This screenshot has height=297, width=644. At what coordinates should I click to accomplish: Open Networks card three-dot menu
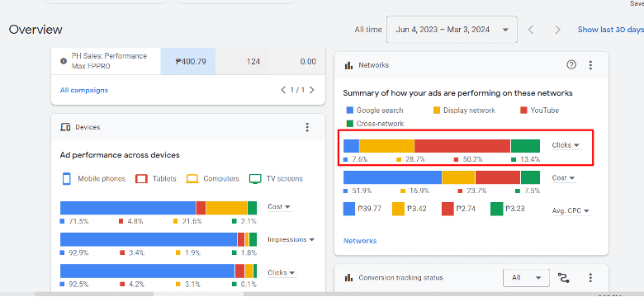[x=590, y=65]
